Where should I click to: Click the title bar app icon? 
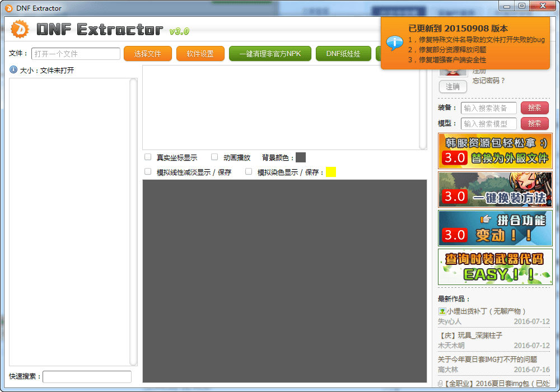[x=8, y=8]
